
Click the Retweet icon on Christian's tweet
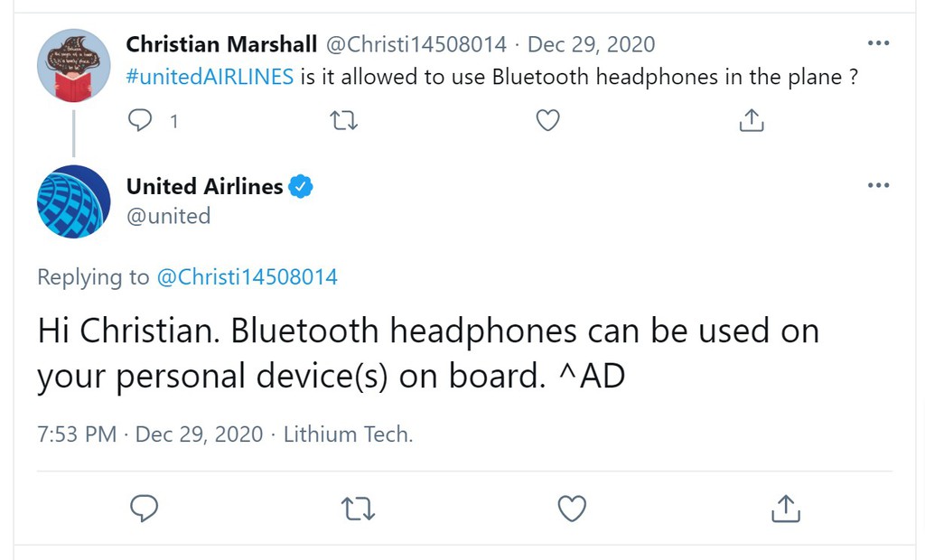click(x=343, y=118)
